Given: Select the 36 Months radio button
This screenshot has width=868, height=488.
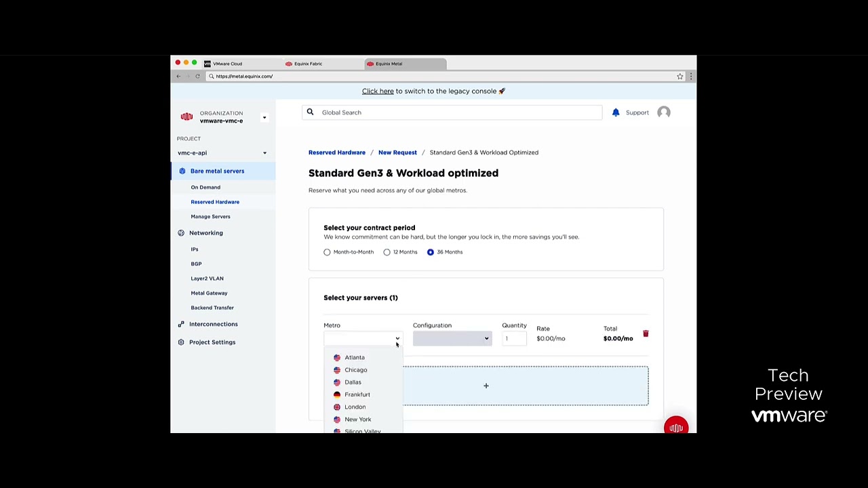Looking at the screenshot, I should click(x=430, y=252).
